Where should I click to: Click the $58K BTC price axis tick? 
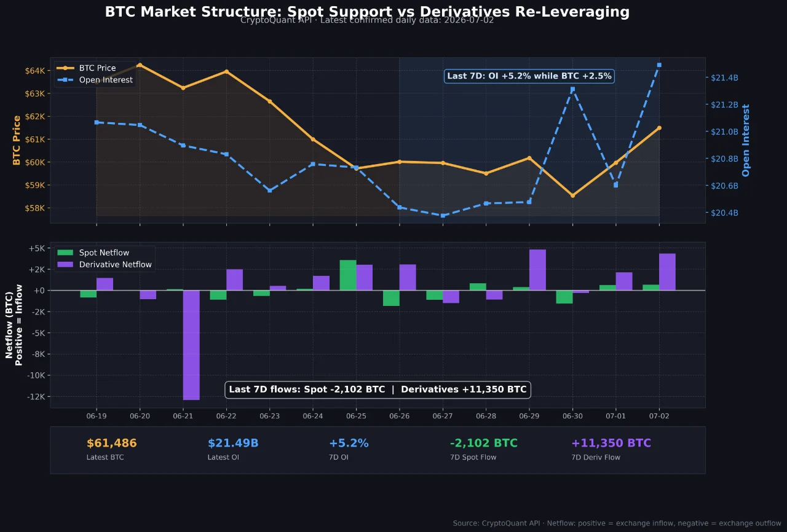34,208
